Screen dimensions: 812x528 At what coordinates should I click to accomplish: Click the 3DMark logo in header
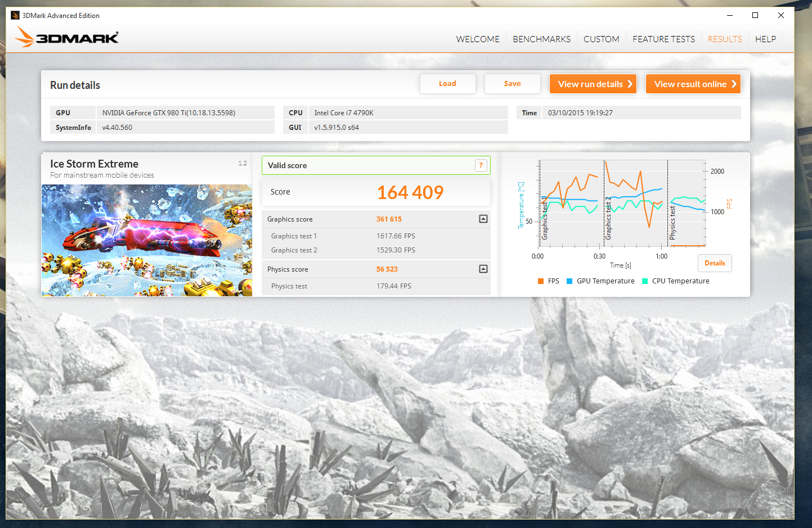66,38
